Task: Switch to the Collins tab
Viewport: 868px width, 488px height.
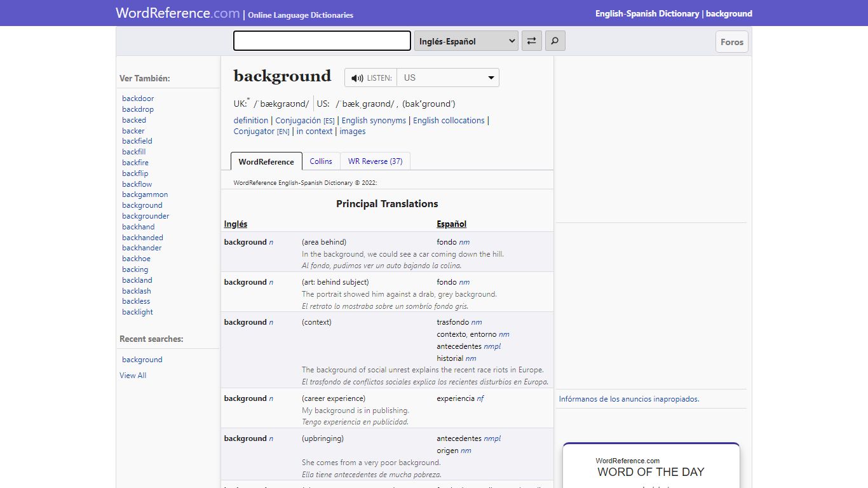Action: pos(321,161)
